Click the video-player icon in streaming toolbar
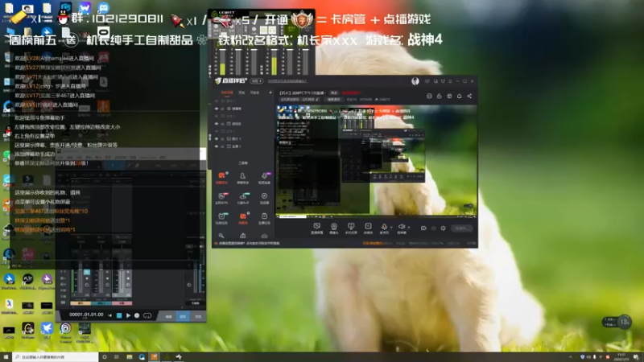Image resolution: width=644 pixels, height=362 pixels. coord(368,227)
